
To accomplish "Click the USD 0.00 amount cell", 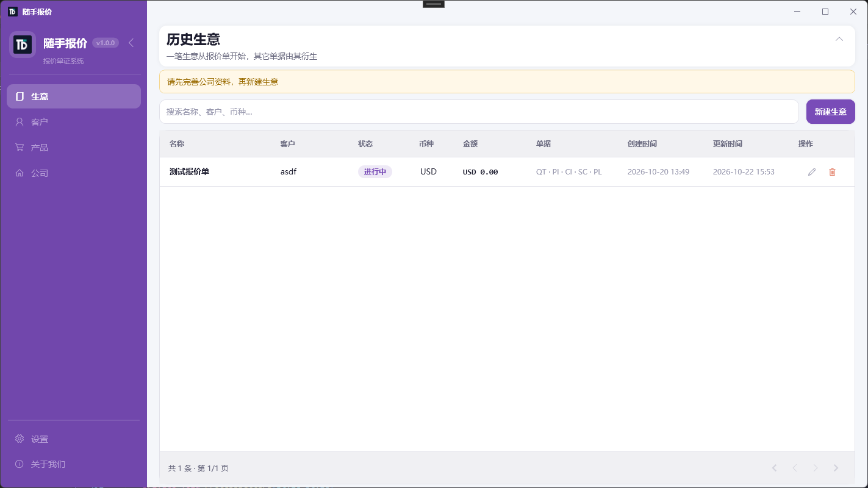I will pos(480,172).
